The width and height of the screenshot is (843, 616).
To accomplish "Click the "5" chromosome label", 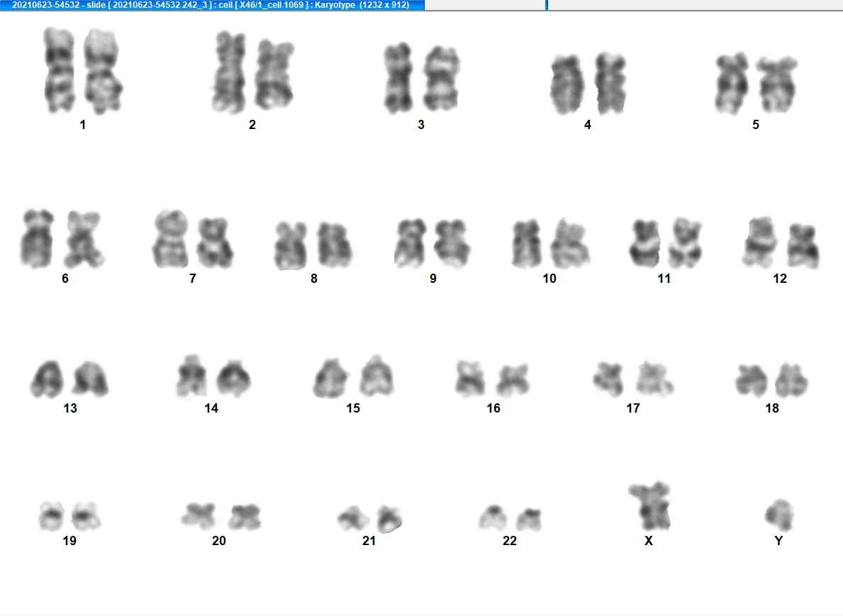I will click(756, 125).
